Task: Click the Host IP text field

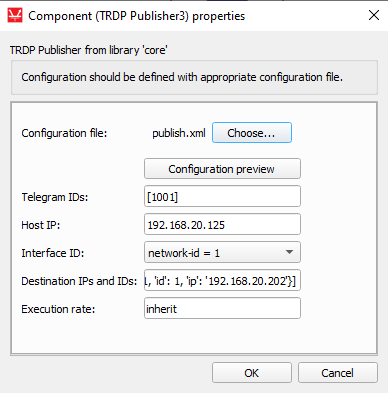Action: (222, 224)
